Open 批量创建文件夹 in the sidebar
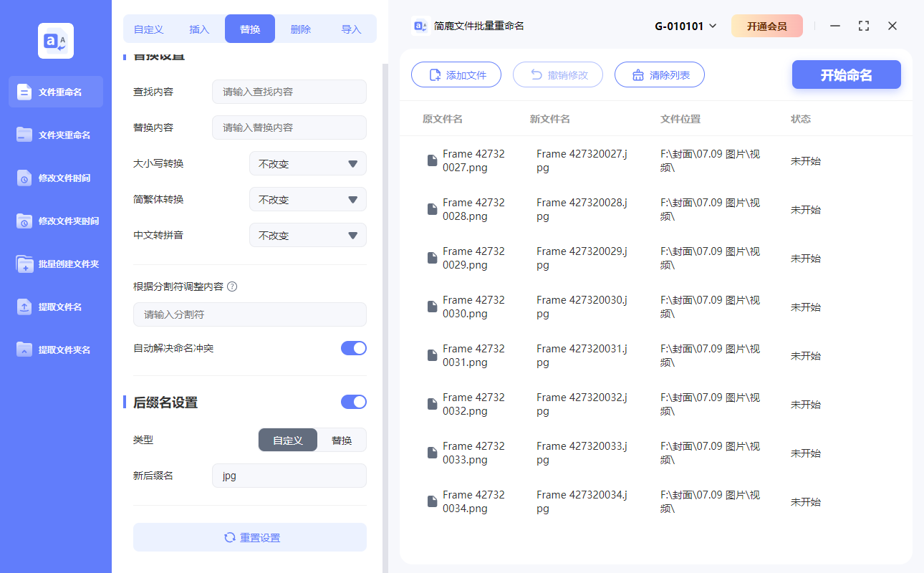 (x=56, y=264)
